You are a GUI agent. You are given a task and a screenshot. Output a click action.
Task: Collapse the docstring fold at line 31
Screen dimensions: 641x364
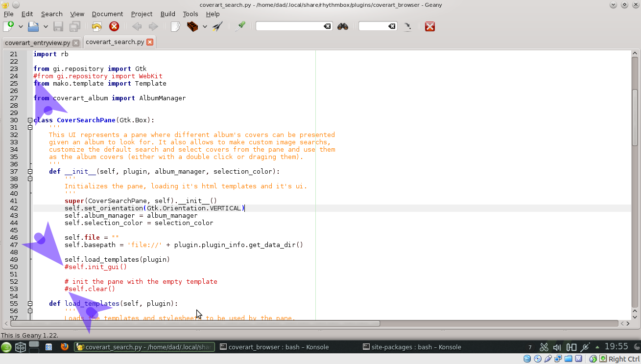[30, 127]
